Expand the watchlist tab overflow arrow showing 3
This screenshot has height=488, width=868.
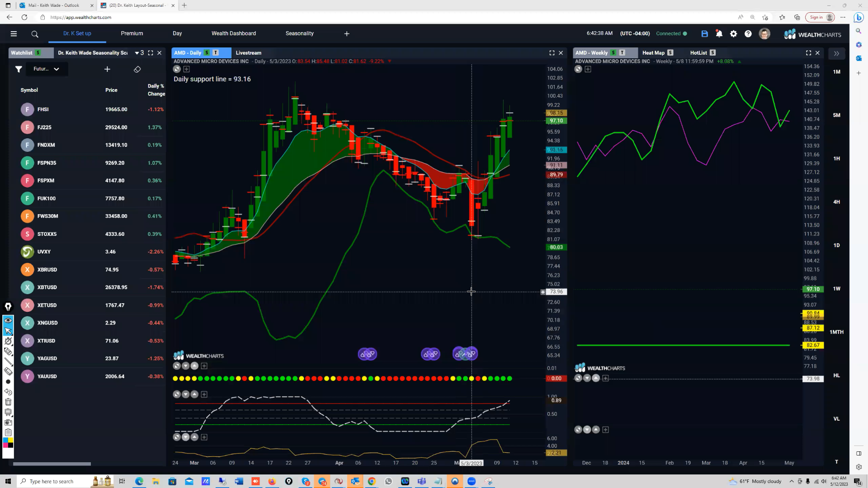tap(139, 53)
